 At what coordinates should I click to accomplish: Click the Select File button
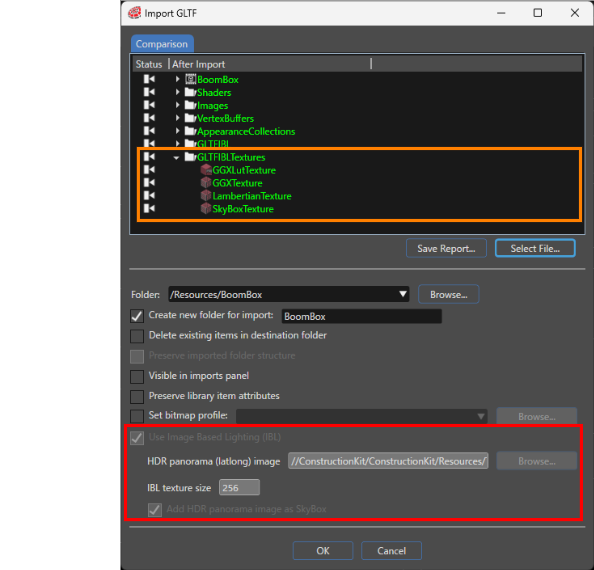click(535, 248)
